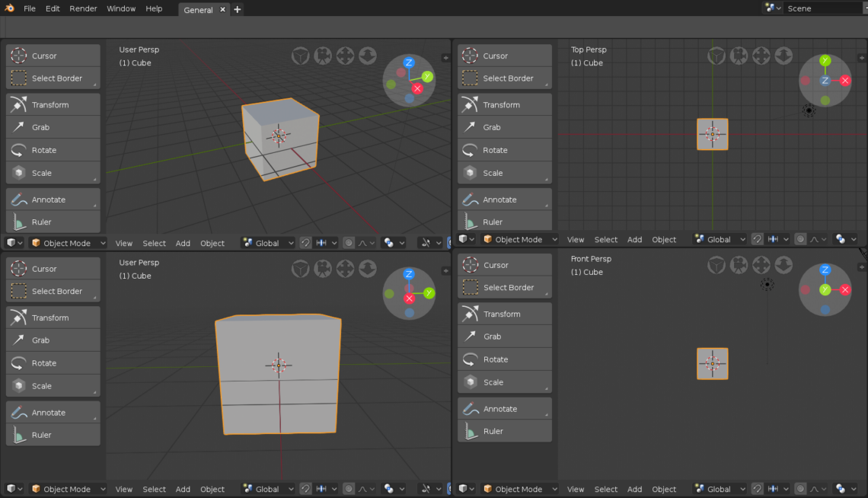868x498 pixels.
Task: Click camera view icon in Top Persp viewport
Action: (739, 56)
